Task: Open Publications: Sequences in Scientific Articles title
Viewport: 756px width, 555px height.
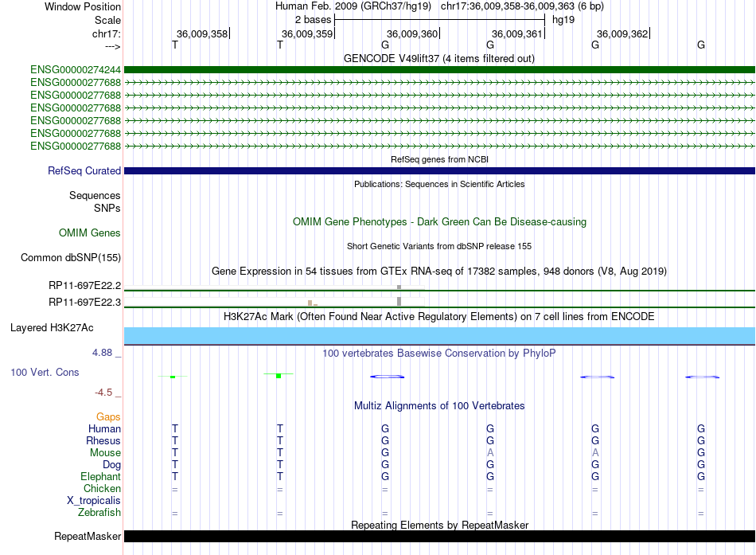Action: click(439, 184)
